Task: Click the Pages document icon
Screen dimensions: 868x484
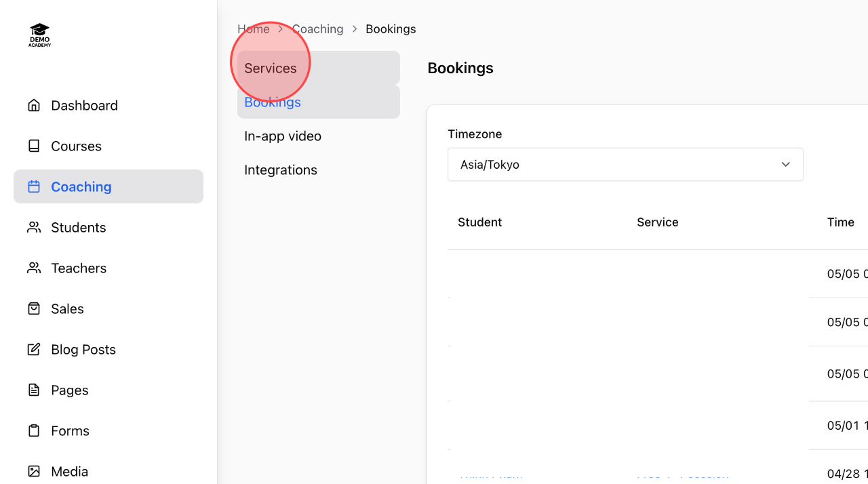Action: pyautogui.click(x=34, y=390)
